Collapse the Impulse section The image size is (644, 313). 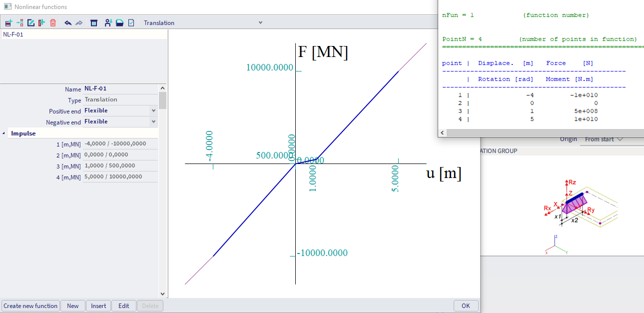coord(4,133)
